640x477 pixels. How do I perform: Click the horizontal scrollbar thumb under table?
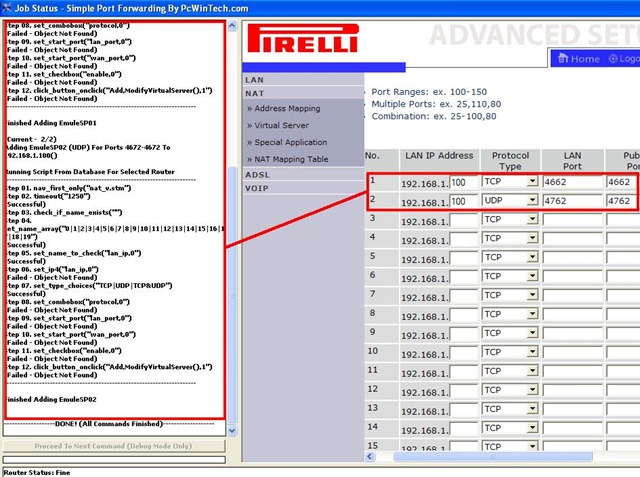coord(493,457)
